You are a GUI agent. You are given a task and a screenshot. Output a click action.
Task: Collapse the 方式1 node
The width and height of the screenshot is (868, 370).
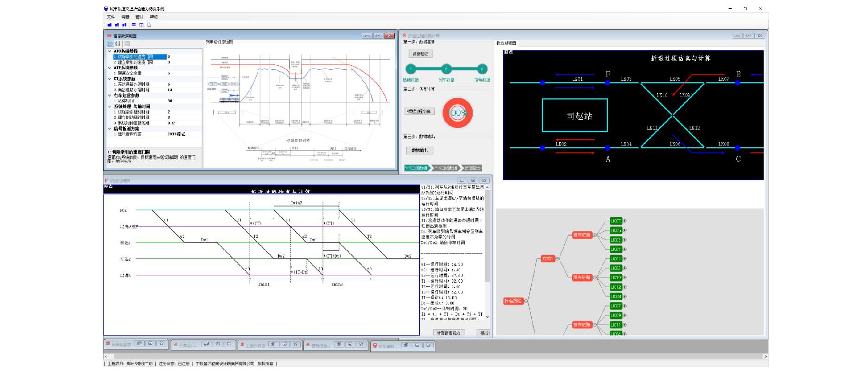[557, 259]
